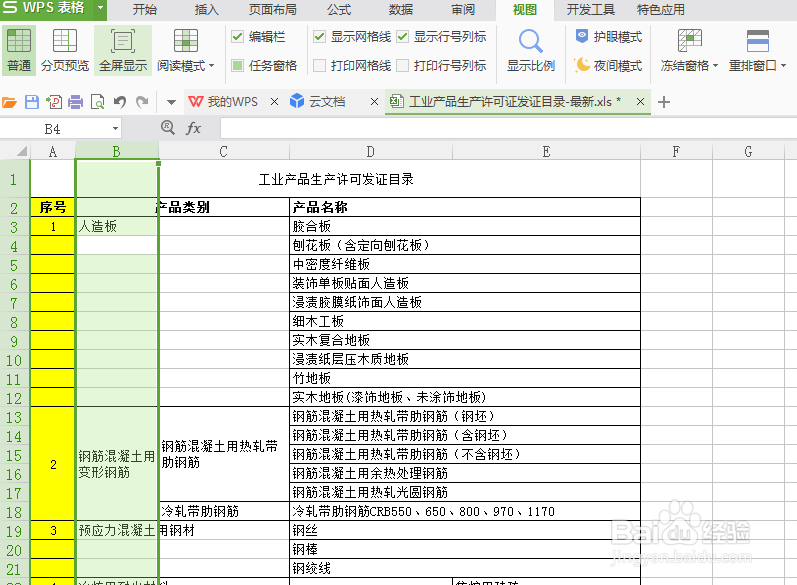Toggle the 编辑栏 (formula bar) checkbox
This screenshot has width=797, height=585.
click(x=237, y=37)
